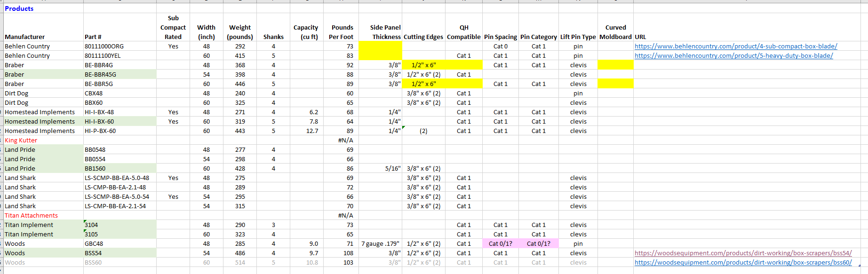Select the blue Products title cell

19,8
